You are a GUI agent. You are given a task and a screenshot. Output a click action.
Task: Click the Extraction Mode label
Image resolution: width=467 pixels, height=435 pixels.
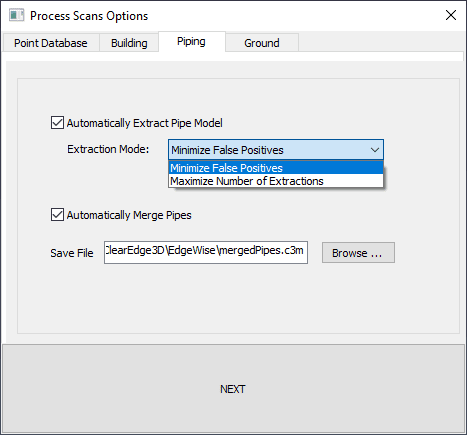108,149
